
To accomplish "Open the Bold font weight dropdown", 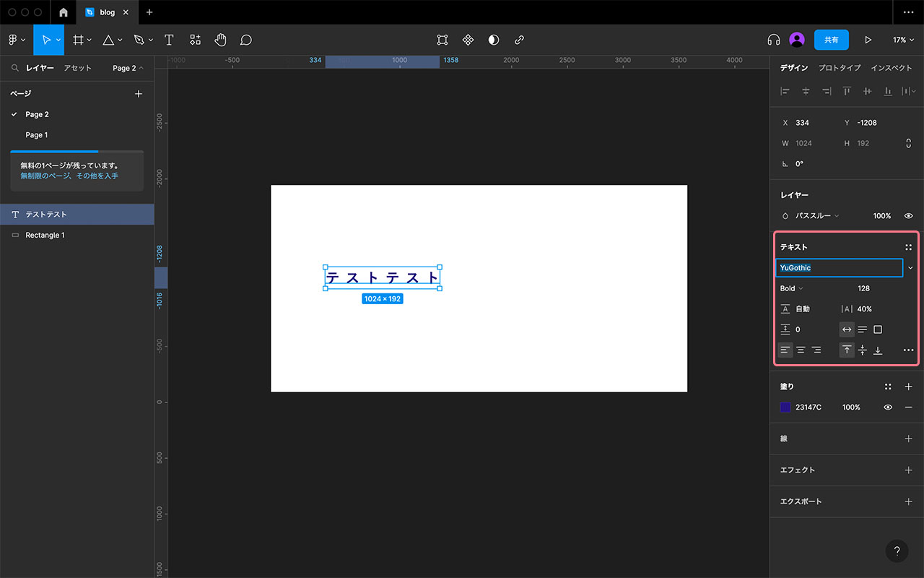I will point(791,288).
